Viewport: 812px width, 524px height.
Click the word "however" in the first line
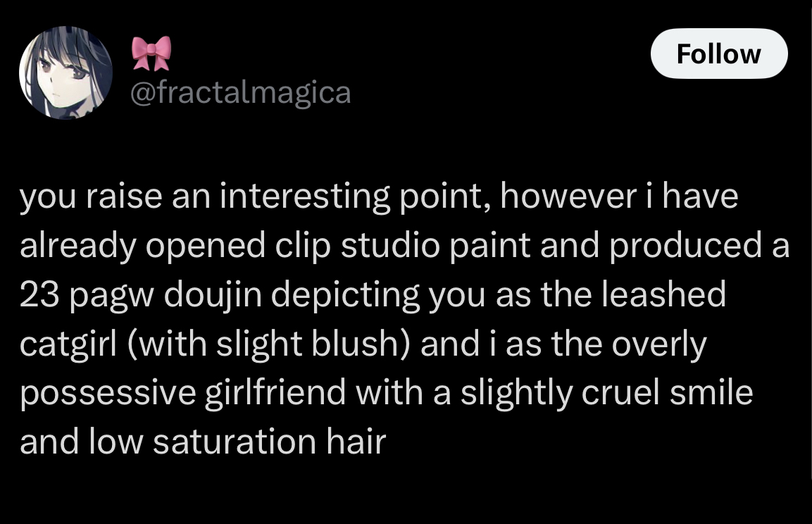click(x=568, y=196)
